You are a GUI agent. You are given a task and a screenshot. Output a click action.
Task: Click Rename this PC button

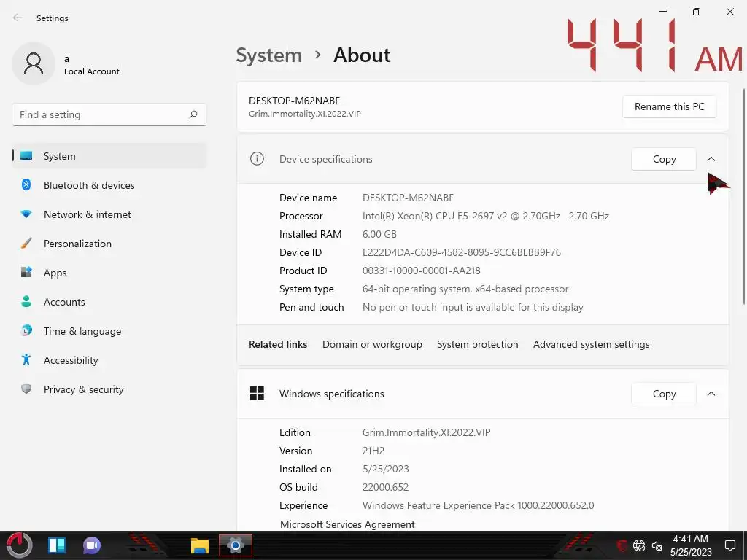click(669, 106)
